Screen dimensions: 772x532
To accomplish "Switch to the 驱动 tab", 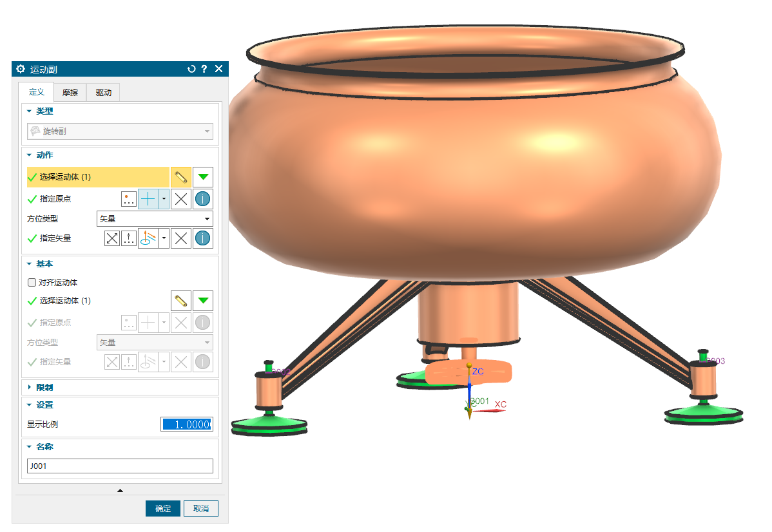I will pyautogui.click(x=103, y=93).
